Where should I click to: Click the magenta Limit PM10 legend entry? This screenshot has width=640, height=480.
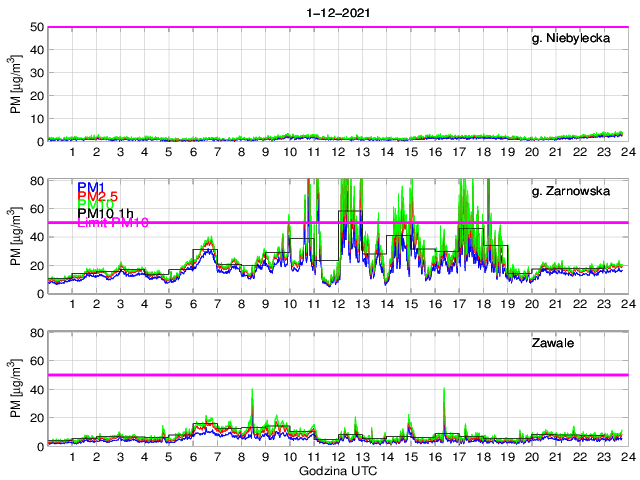[112, 223]
